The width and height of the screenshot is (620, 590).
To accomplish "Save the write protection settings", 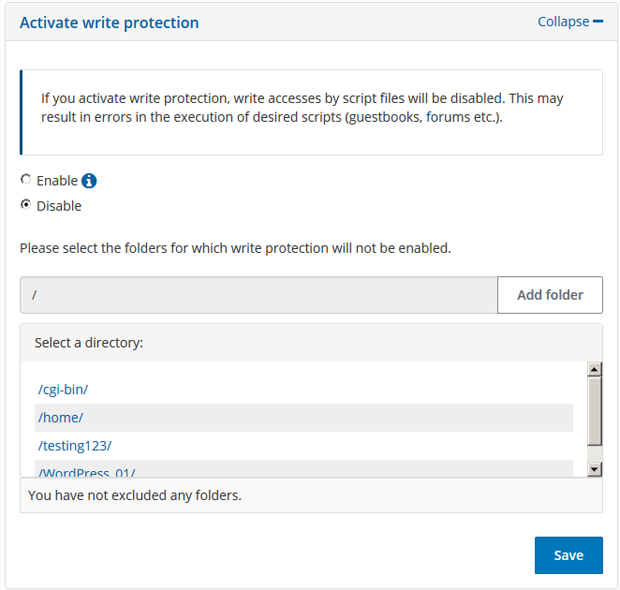I will point(568,555).
